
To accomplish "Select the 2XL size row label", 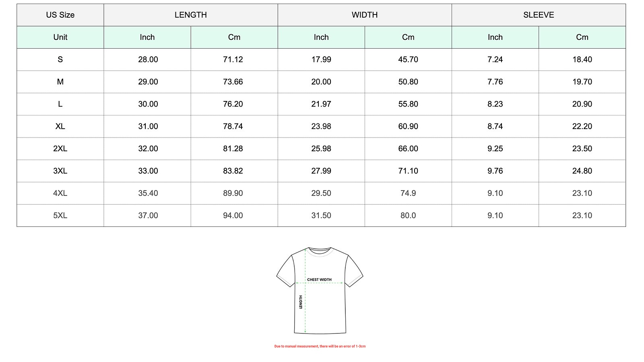I will tap(60, 148).
